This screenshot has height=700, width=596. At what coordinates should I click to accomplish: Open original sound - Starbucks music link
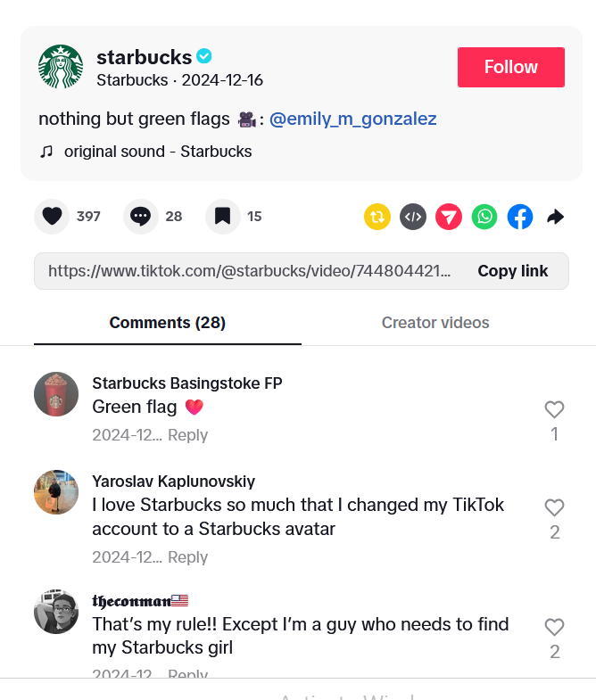click(157, 152)
